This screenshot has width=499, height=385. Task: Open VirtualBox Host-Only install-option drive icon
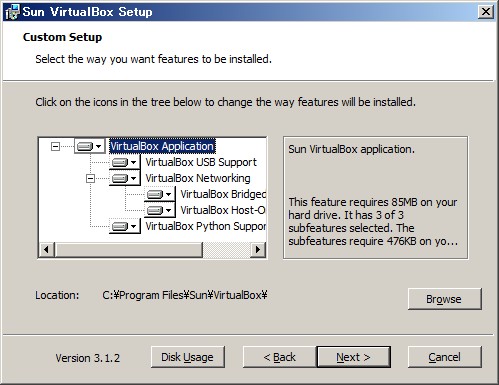coord(159,210)
